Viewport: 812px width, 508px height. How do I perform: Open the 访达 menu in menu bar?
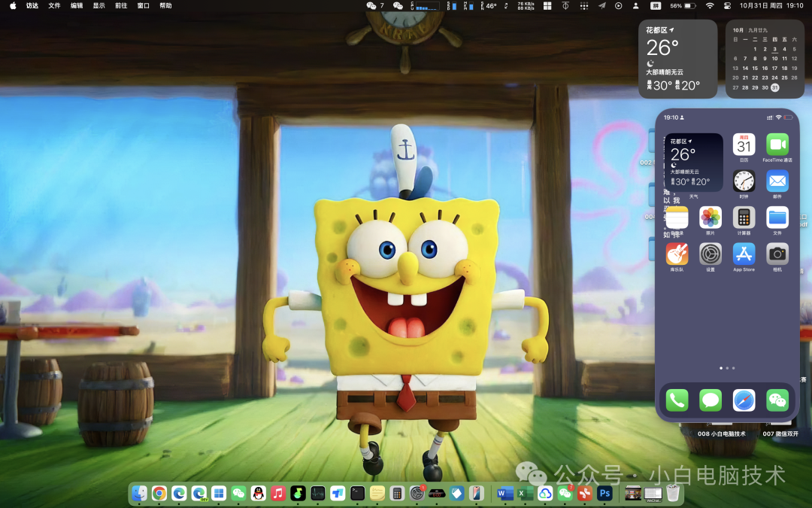point(32,6)
